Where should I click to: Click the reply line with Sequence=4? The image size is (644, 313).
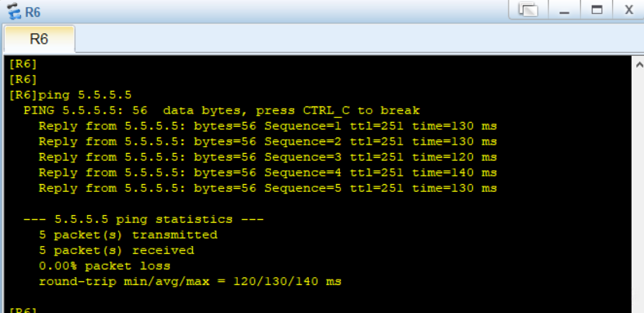pos(267,172)
